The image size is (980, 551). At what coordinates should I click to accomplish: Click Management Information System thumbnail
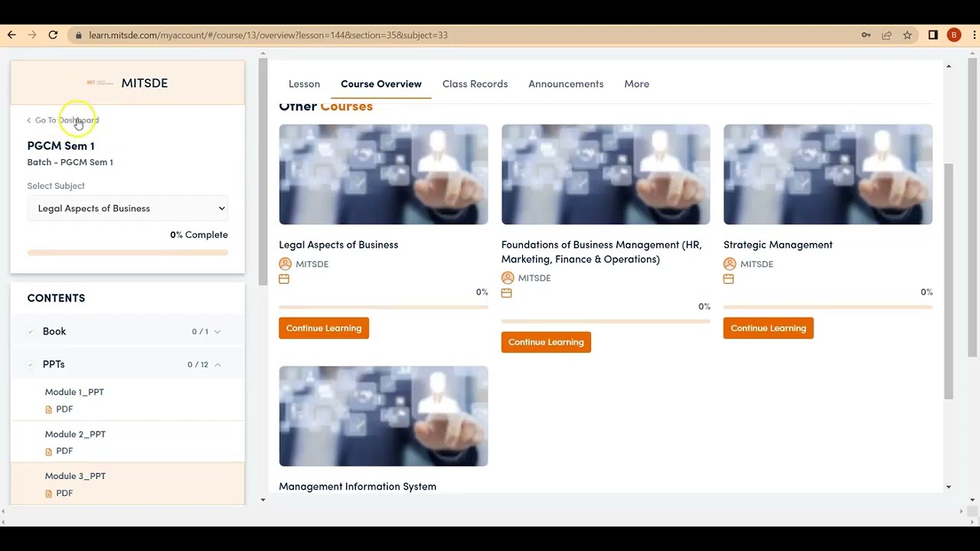pyautogui.click(x=384, y=416)
